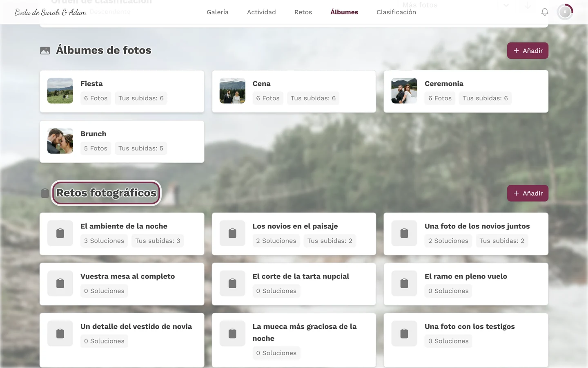The image size is (588, 368).
Task: Switch to the Actividad tab
Action: coord(261,12)
